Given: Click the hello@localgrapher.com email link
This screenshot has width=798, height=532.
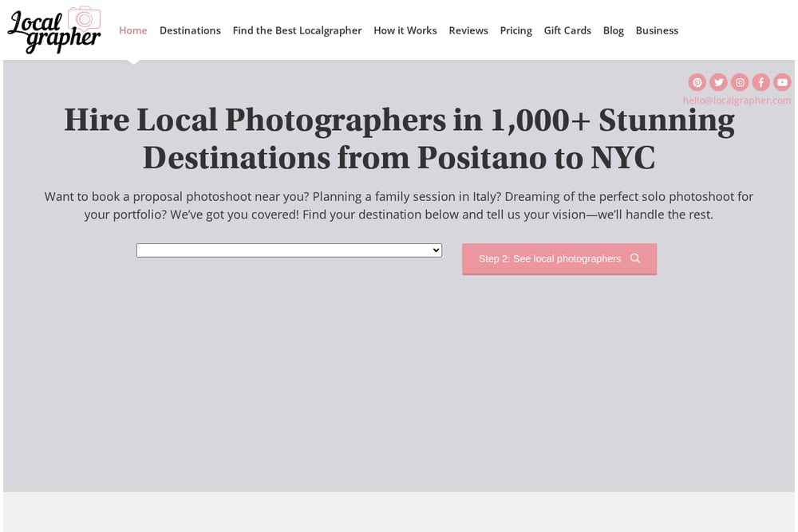Looking at the screenshot, I should tap(737, 100).
